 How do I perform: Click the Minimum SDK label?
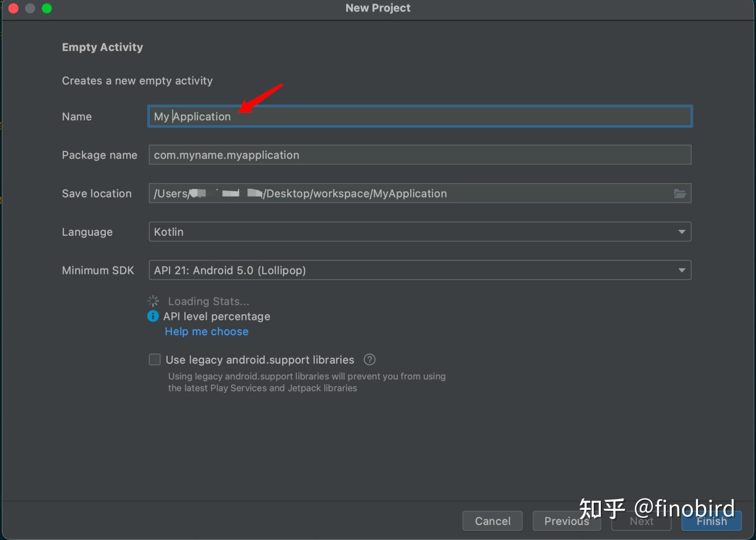[98, 271]
